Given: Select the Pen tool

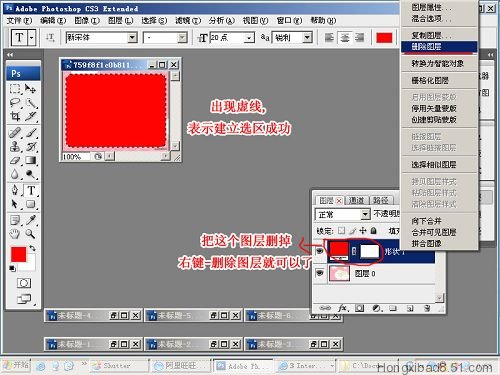Looking at the screenshot, I should 15,191.
